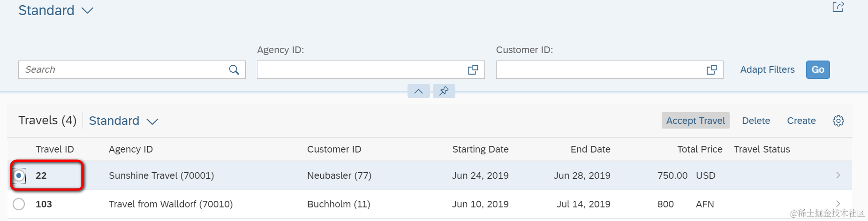868x221 pixels.
Task: Open table settings gear icon
Action: coord(838,121)
